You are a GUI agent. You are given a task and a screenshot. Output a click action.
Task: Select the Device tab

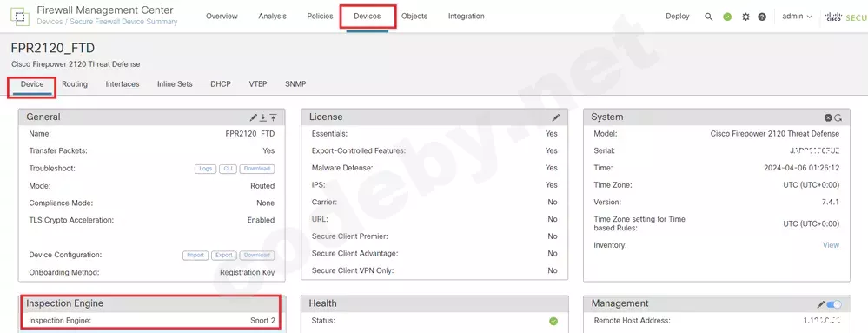tap(32, 84)
